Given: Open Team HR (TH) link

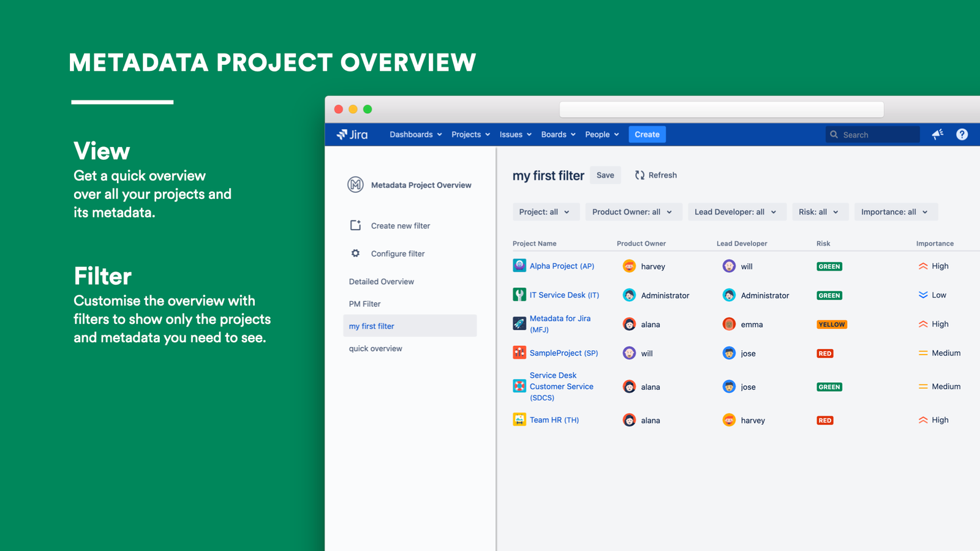Looking at the screenshot, I should [x=554, y=420].
